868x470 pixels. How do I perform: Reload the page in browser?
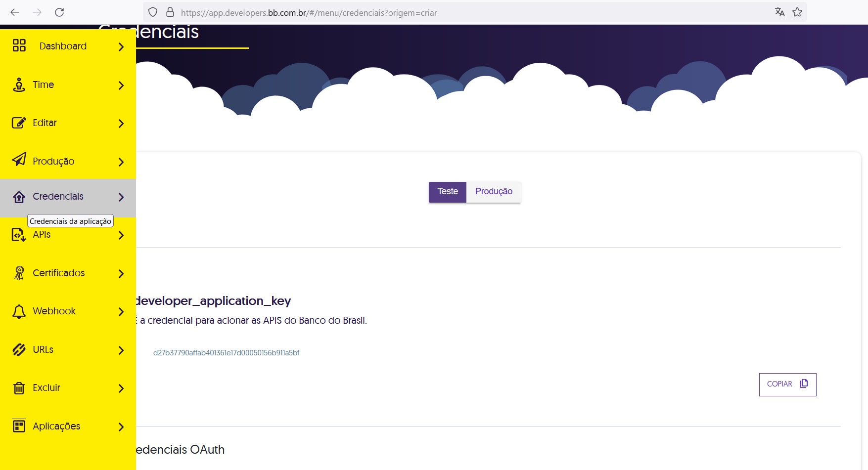tap(59, 12)
